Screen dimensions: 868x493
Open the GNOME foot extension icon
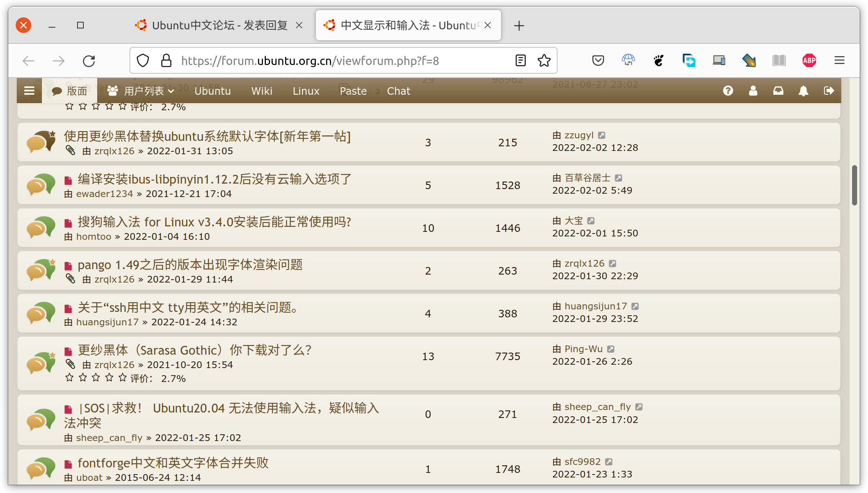[659, 61]
